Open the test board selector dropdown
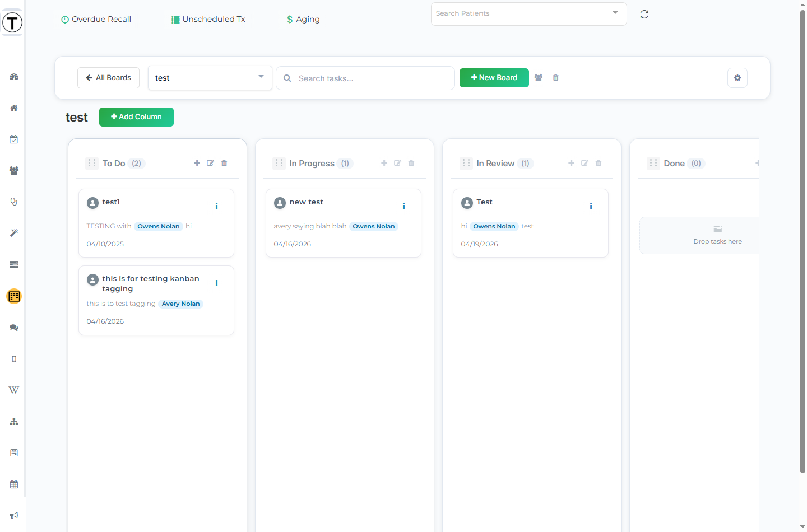Image resolution: width=807 pixels, height=532 pixels. click(210, 78)
